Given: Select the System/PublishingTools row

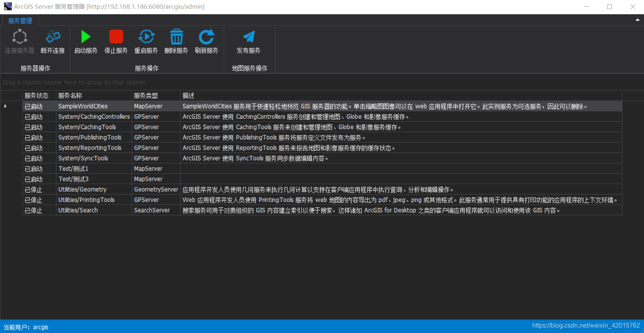Looking at the screenshot, I should (322, 137).
